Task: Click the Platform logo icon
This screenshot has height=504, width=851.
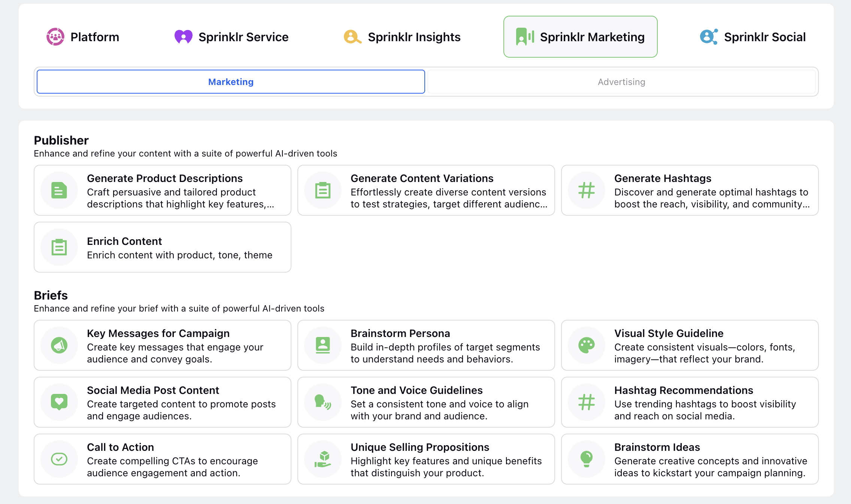Action: (55, 37)
